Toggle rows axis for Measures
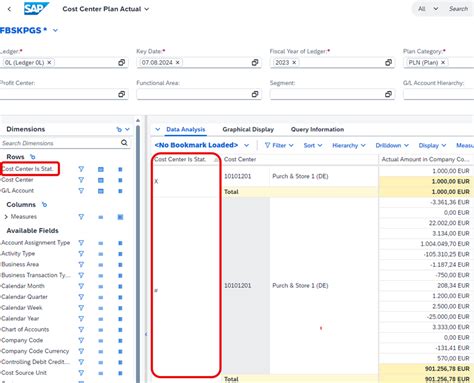Viewport: 474px width, 383px height. click(101, 217)
